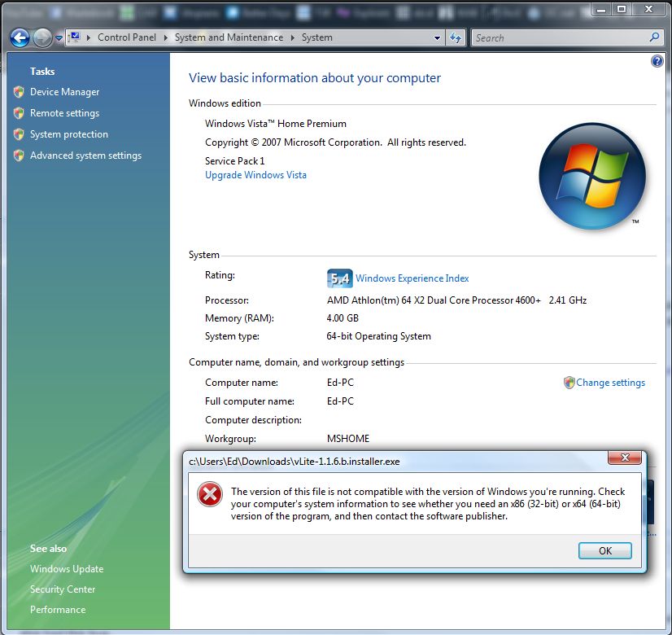Open the Help question mark icon
Screen dimensions: 672x635
657,61
